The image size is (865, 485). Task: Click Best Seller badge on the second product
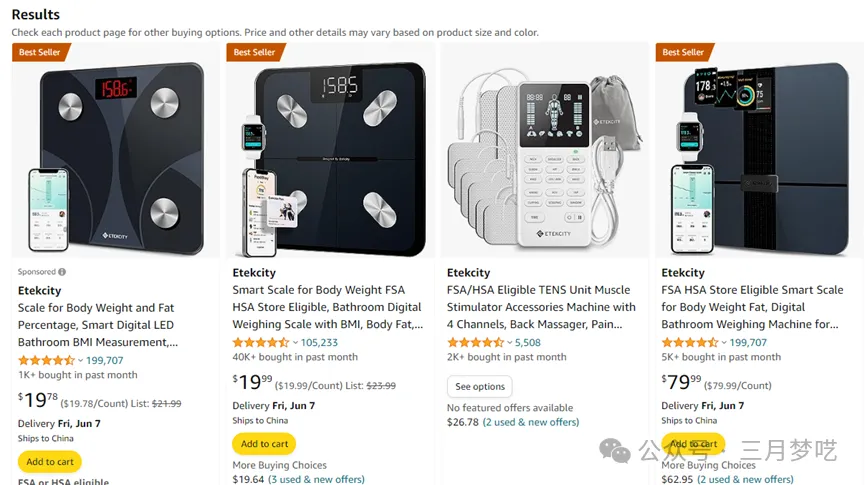(254, 52)
